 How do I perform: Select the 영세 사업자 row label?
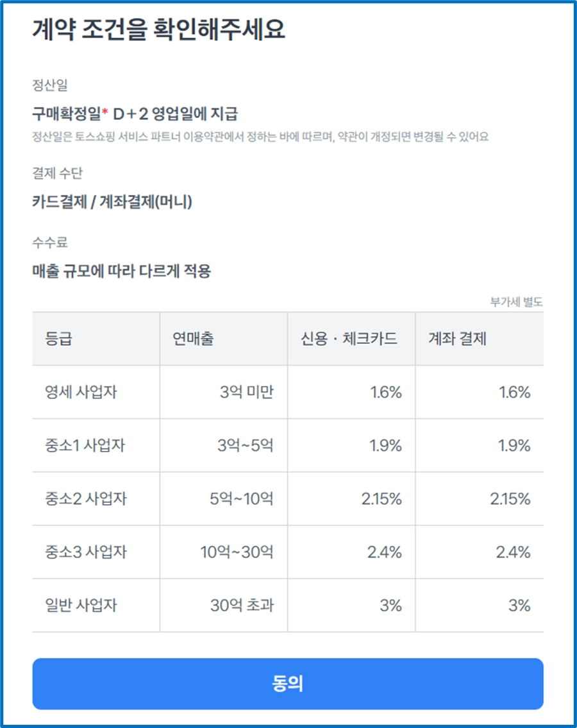[81, 392]
